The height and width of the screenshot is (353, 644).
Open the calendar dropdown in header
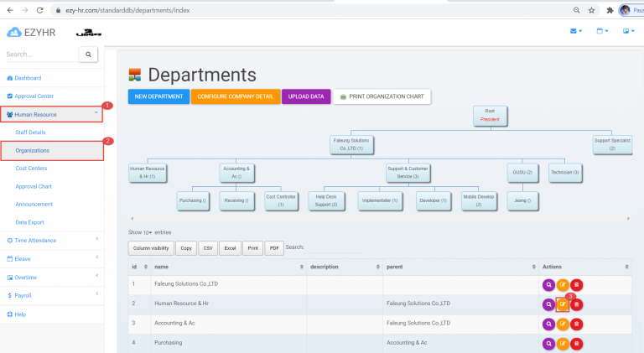click(601, 31)
